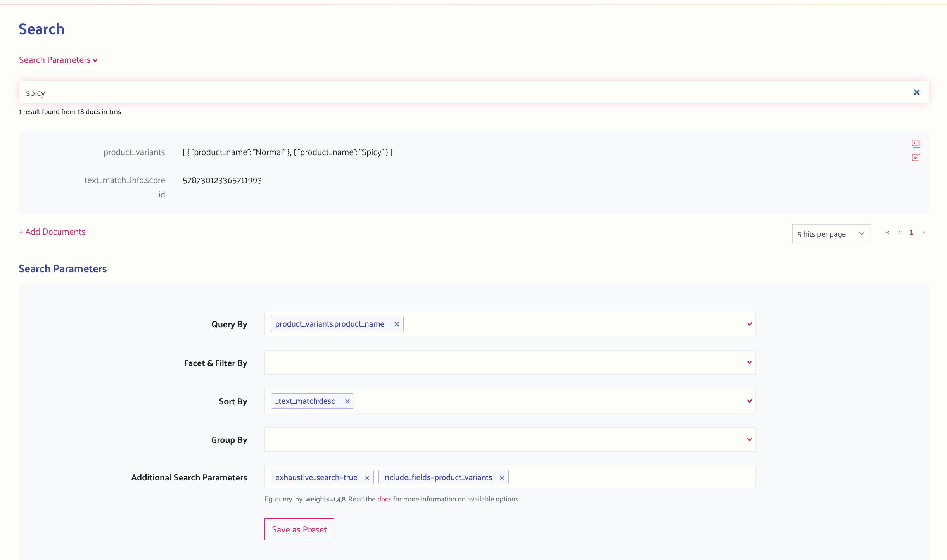Open the docs link for search options

coord(384,499)
